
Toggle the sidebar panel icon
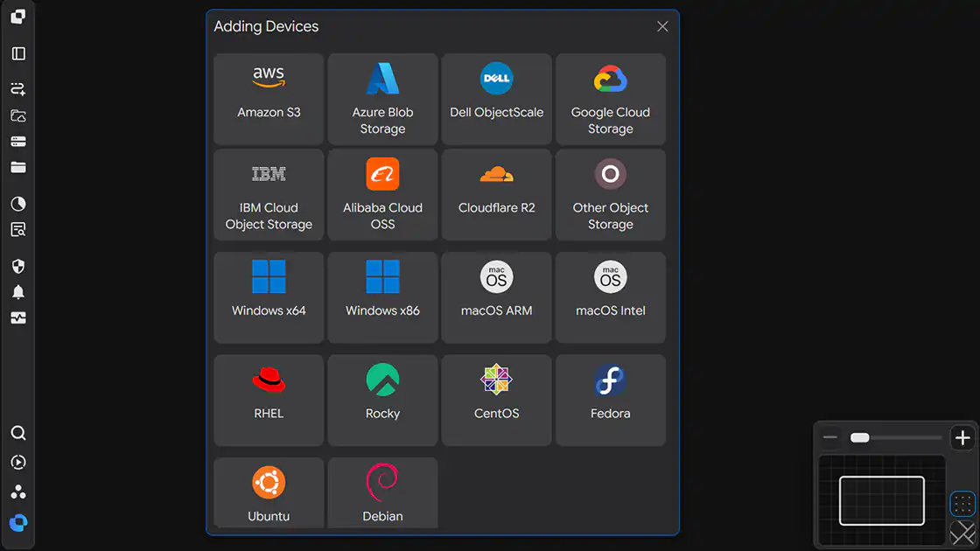(x=18, y=53)
